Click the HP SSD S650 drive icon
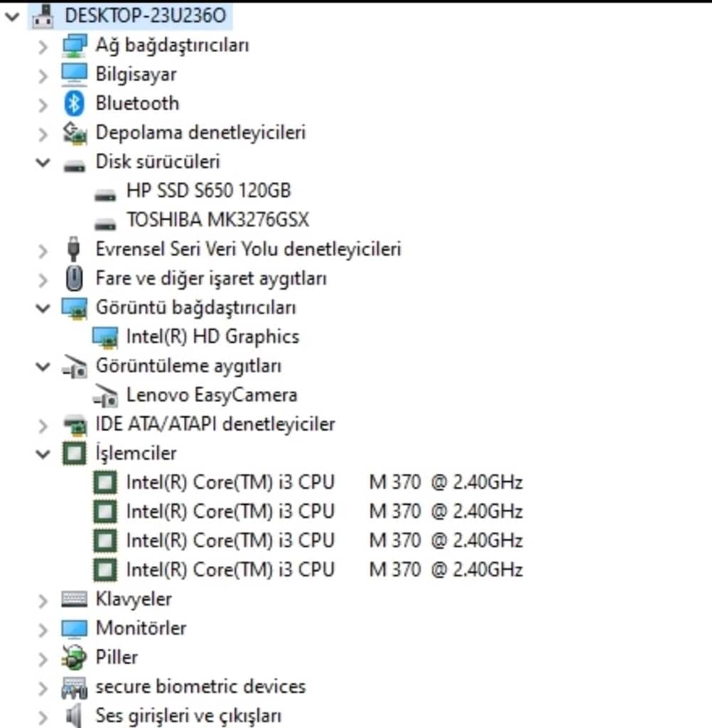The image size is (712, 728). tap(105, 195)
